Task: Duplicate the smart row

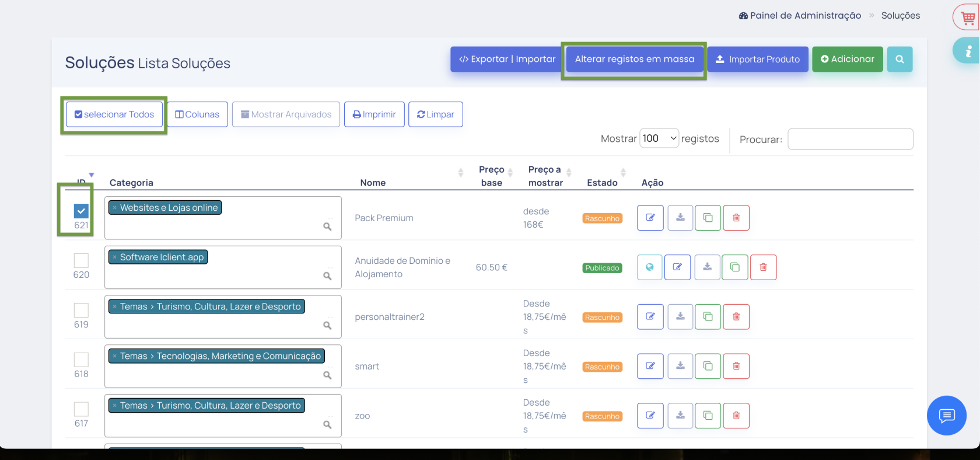Action: pos(708,367)
